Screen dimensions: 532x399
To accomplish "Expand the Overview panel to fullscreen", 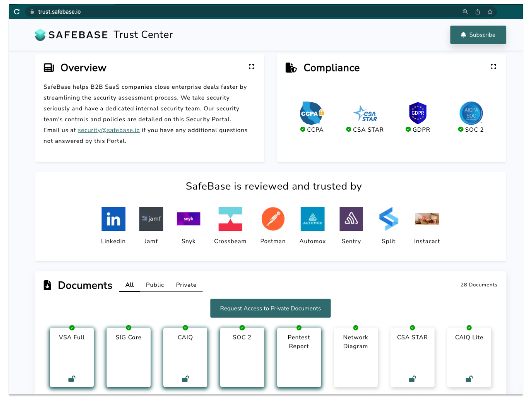I will [x=251, y=66].
